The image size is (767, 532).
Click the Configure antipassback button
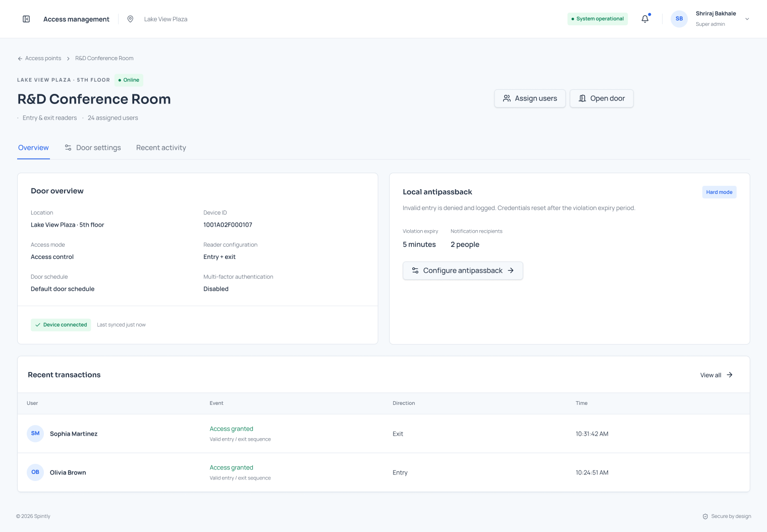click(463, 271)
